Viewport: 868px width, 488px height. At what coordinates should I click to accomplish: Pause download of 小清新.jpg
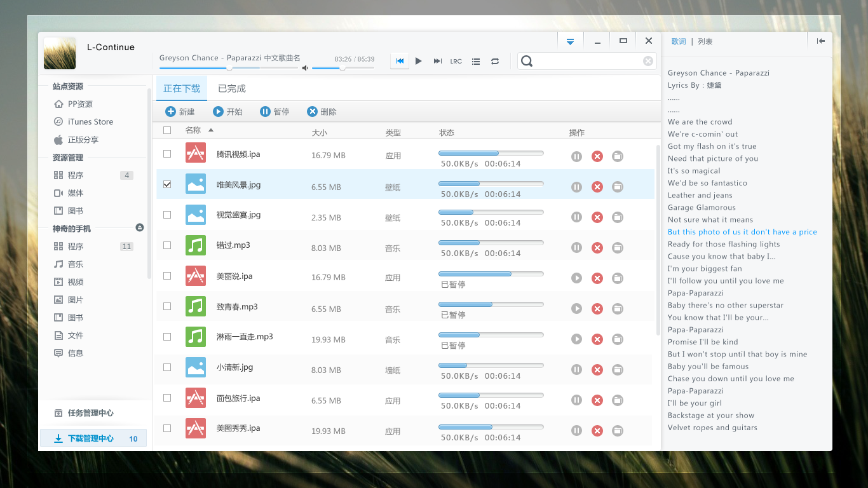576,370
